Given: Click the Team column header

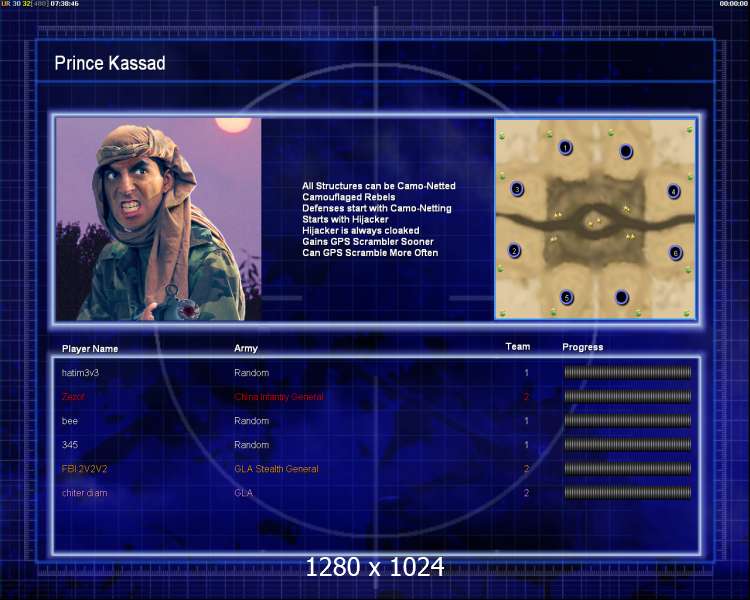Looking at the screenshot, I should click(518, 346).
